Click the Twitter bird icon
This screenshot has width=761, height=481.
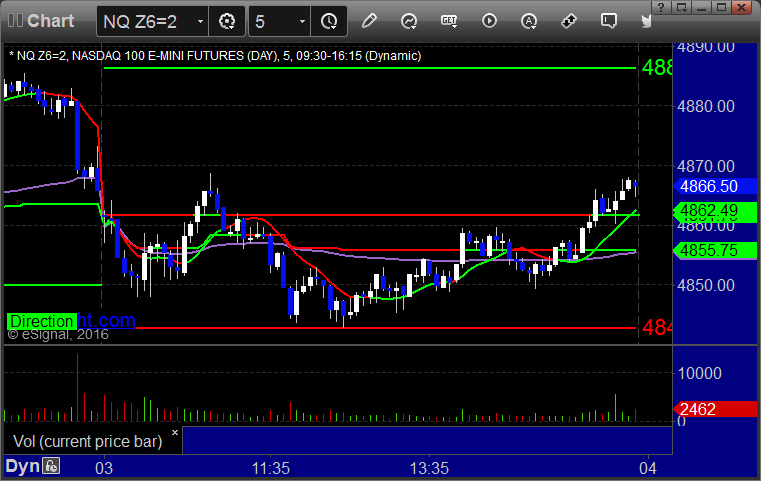(646, 21)
